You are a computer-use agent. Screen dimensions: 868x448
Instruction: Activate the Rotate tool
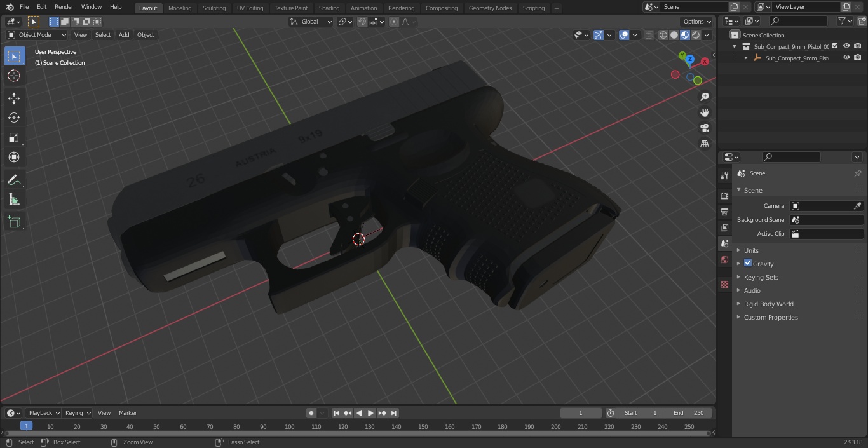coord(14,118)
